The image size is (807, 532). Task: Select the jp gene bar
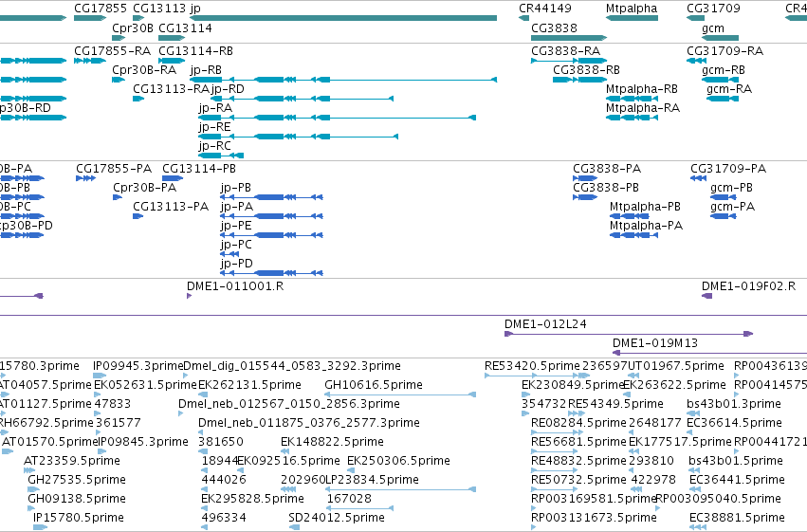pyautogui.click(x=343, y=18)
